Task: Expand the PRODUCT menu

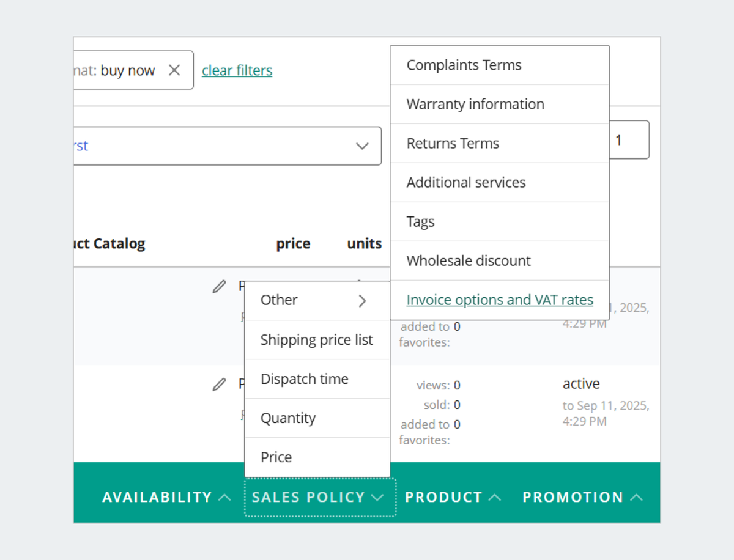Action: coord(453,497)
